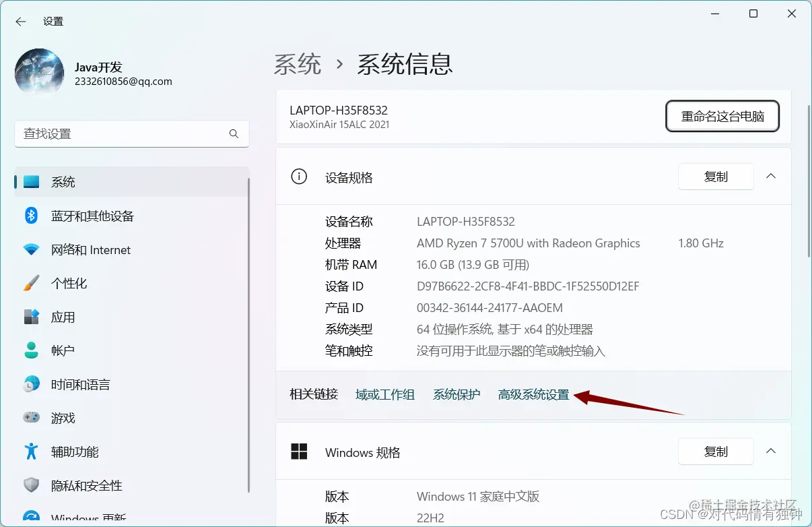Click the 隐私和安全性 shield icon
The width and height of the screenshot is (812, 527).
tap(31, 485)
